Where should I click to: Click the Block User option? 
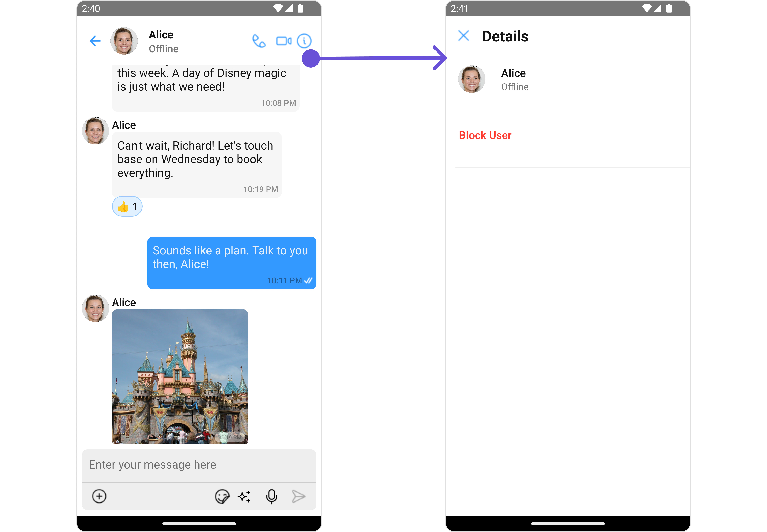(485, 135)
